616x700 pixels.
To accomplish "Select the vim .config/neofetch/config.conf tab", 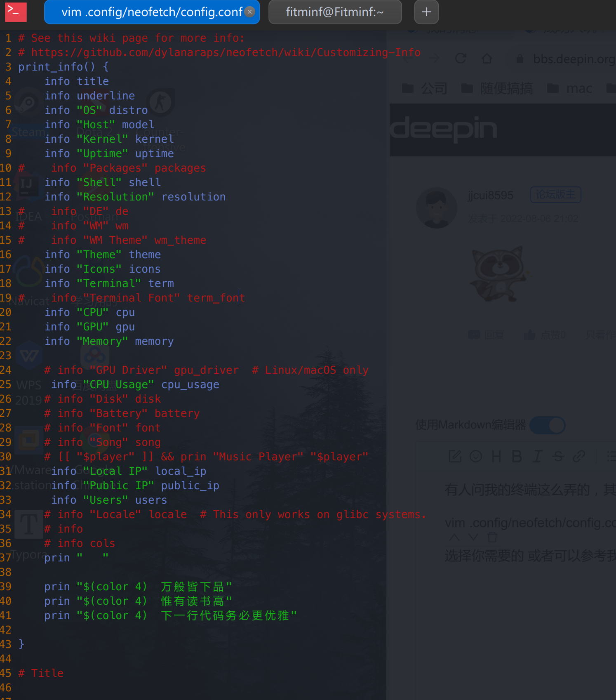I will (152, 12).
